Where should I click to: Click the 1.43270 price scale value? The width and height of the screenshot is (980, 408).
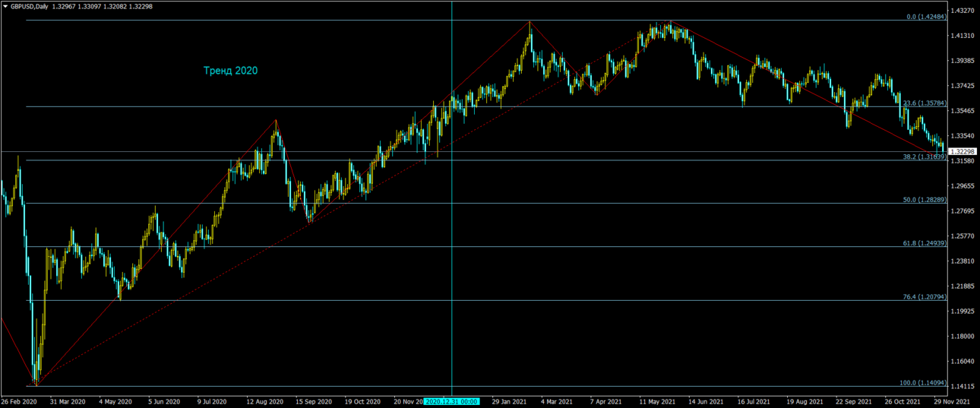963,11
